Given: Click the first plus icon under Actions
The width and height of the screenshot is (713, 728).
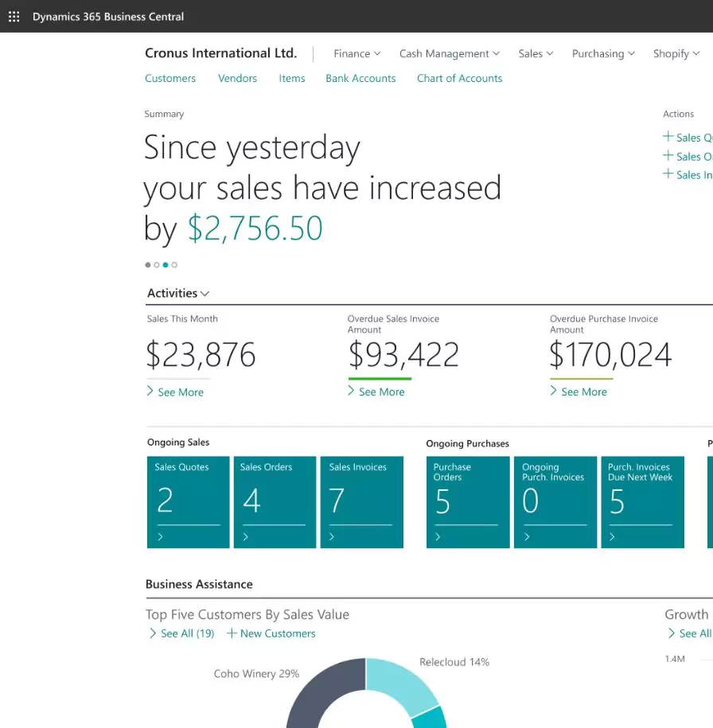Looking at the screenshot, I should 668,137.
